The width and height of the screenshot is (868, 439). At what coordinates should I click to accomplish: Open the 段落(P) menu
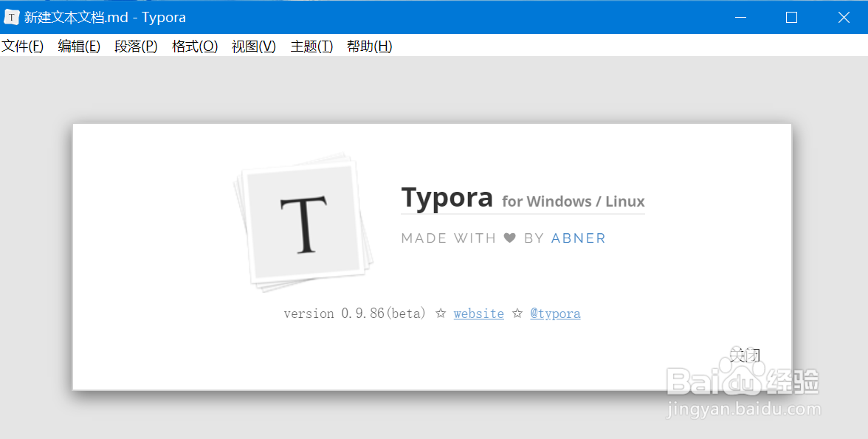[x=136, y=46]
